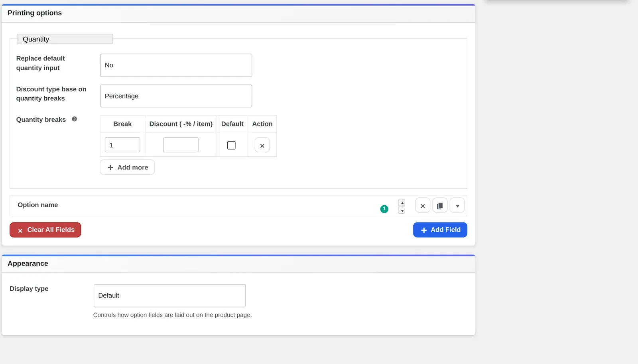Open Display type Default dropdown

click(x=169, y=295)
